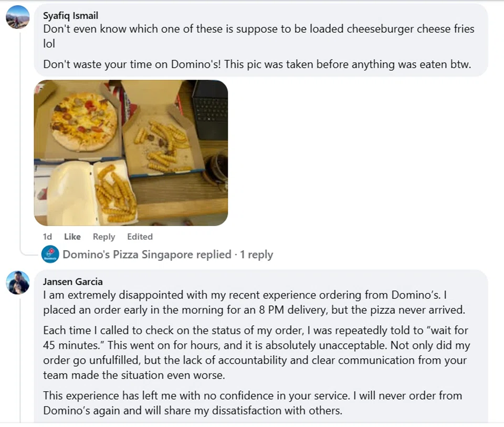504x427 pixels.
Task: Show the 1 reply under Syafiq's comment
Action: 257,254
